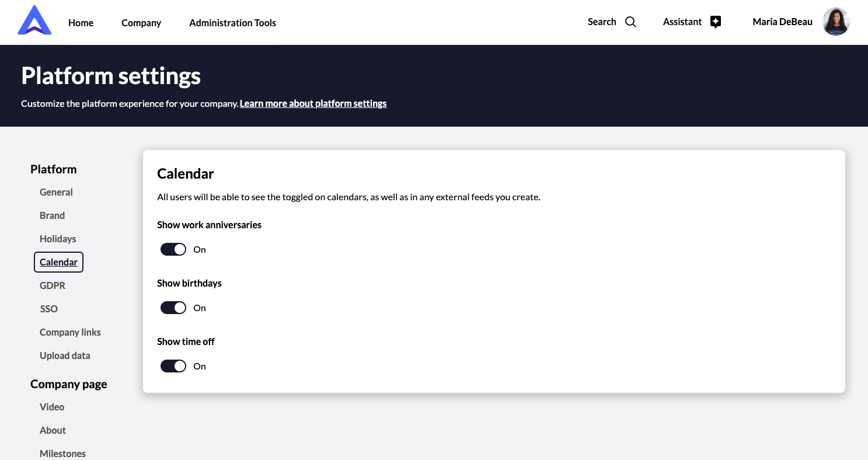Select the Calendar sidebar item

tap(58, 262)
